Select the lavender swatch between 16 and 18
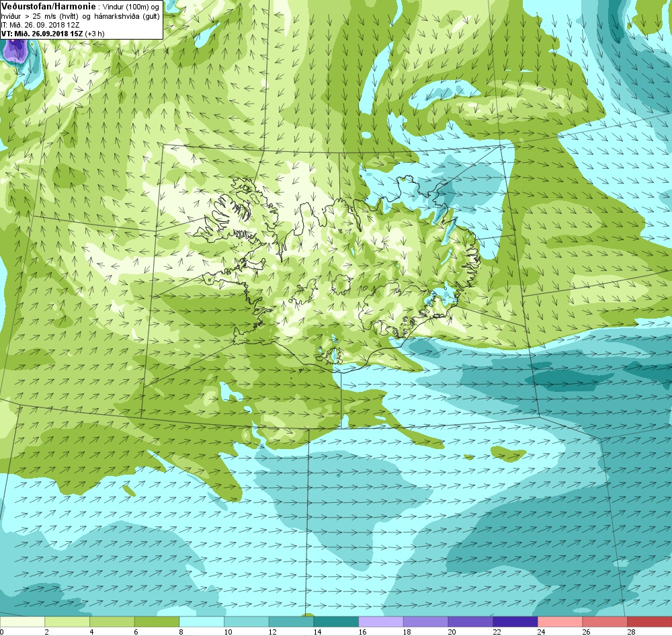 click(x=380, y=622)
